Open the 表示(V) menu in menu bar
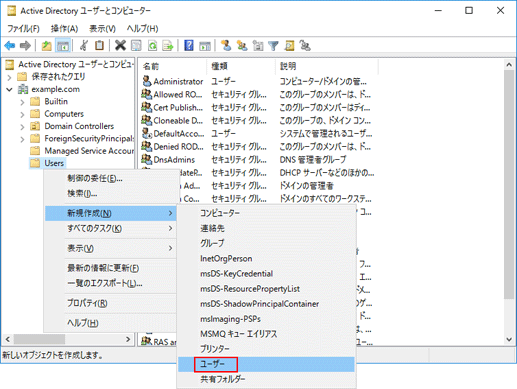This screenshot has height=389, width=517. point(102,29)
